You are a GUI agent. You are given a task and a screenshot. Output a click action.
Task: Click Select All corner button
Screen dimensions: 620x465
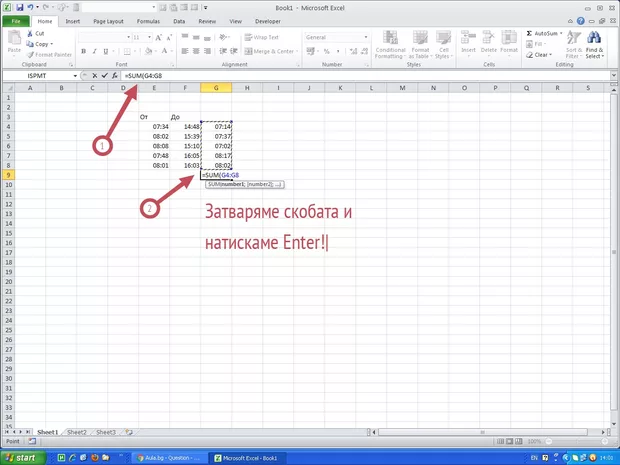(x=8, y=88)
